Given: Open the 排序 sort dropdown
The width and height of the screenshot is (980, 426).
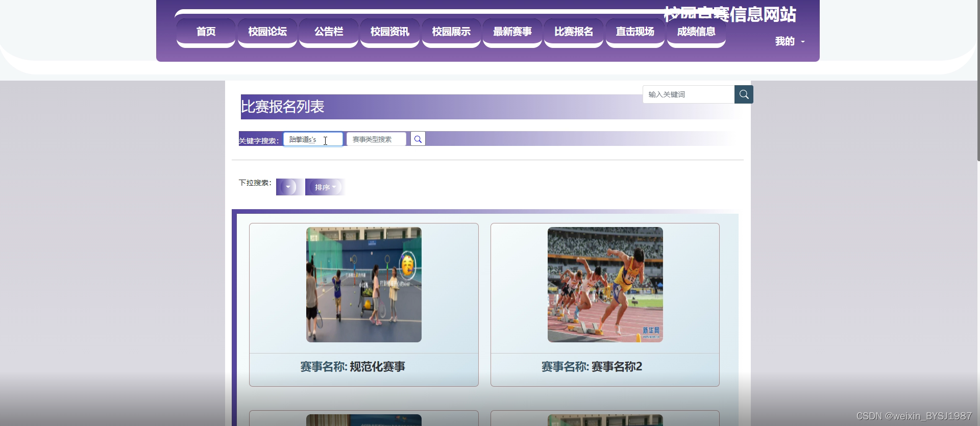Looking at the screenshot, I should coord(325,187).
